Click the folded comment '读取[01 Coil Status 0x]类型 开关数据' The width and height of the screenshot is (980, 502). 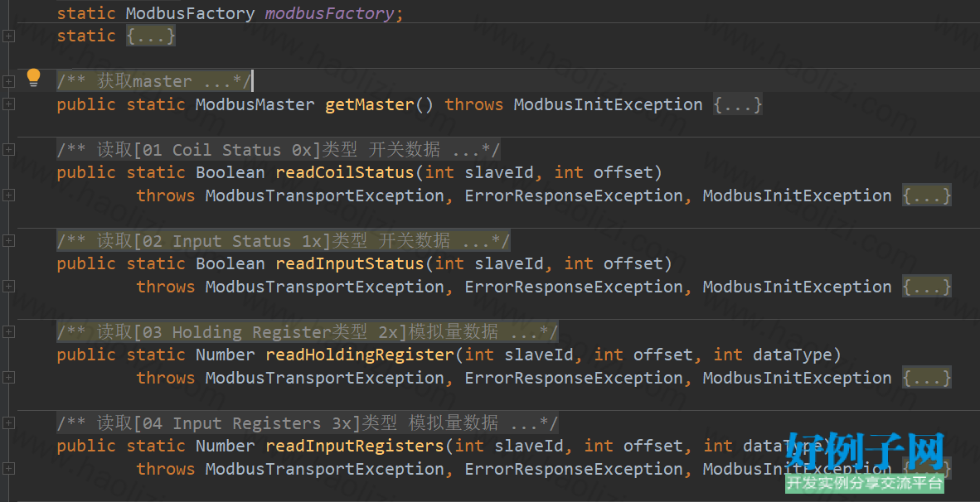(x=279, y=150)
